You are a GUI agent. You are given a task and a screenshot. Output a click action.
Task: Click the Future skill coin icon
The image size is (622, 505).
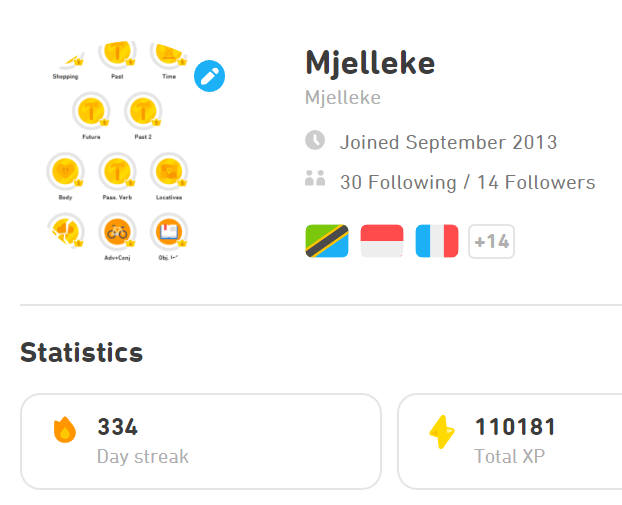(x=91, y=111)
